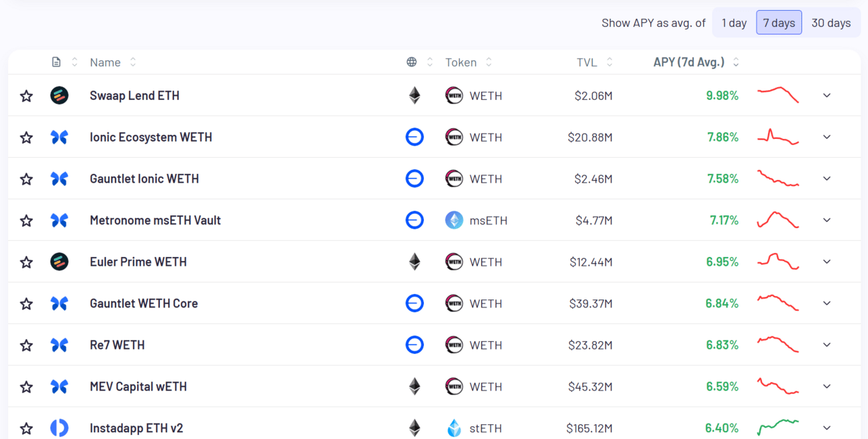
Task: Click the 7.58% APY value
Action: 723,179
